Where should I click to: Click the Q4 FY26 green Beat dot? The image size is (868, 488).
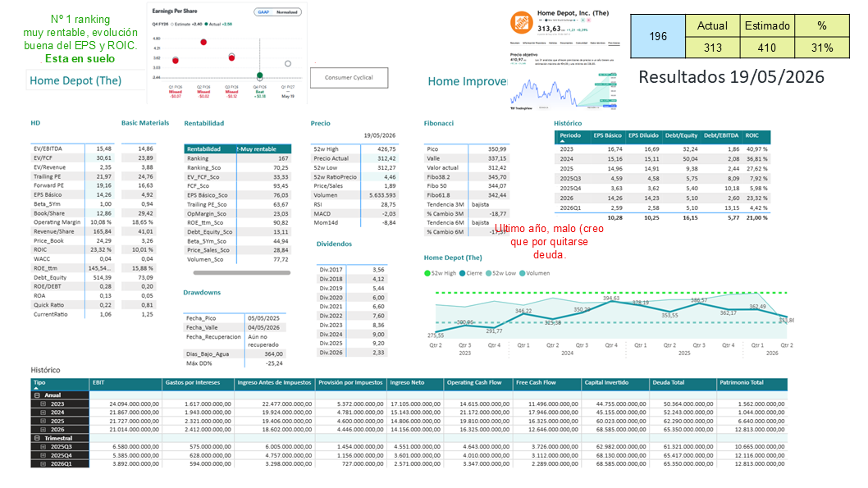click(259, 75)
